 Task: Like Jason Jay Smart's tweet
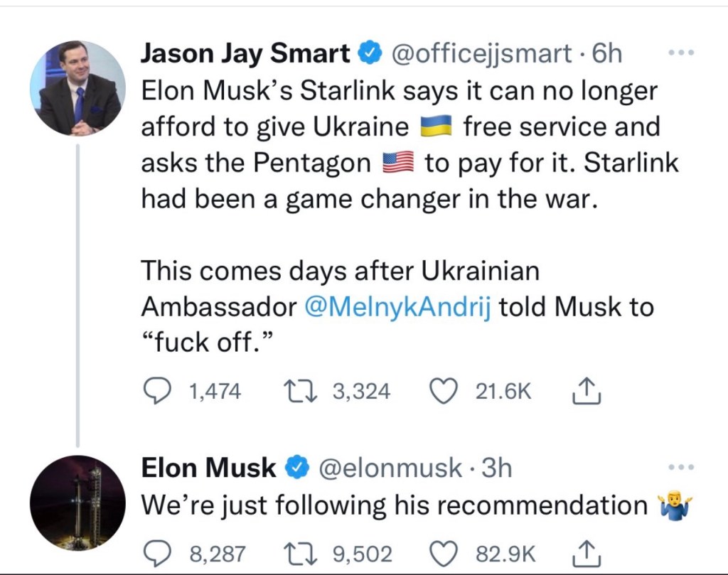coord(444,391)
